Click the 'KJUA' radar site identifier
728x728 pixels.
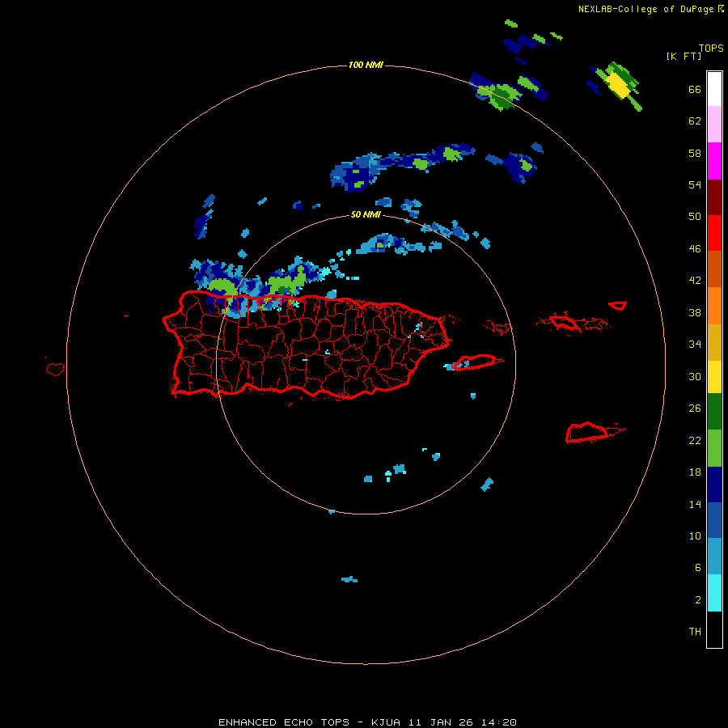387,722
